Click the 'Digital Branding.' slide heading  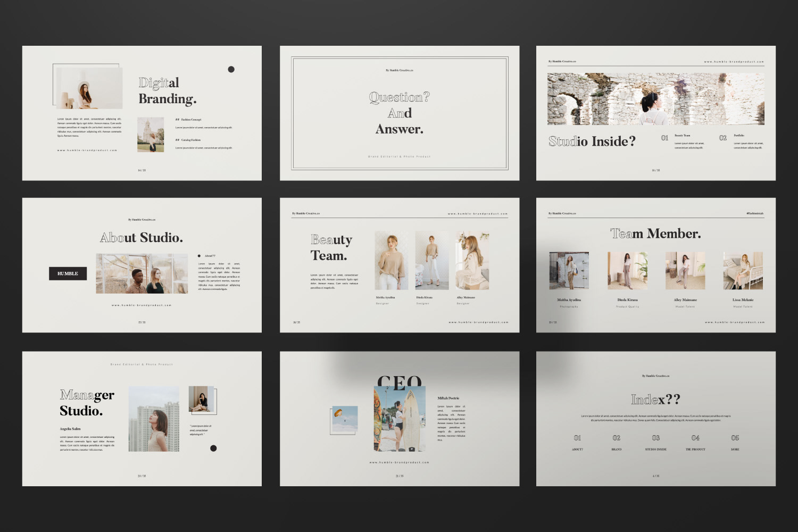pyautogui.click(x=168, y=90)
